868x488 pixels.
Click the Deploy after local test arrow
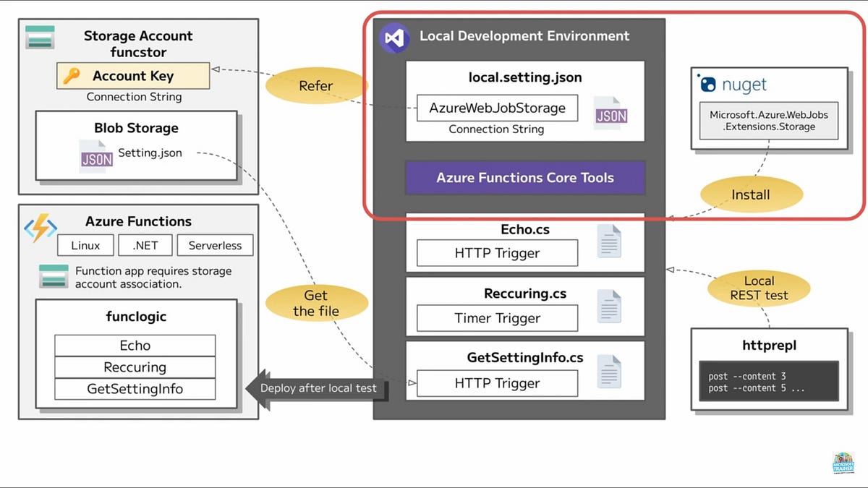point(318,388)
